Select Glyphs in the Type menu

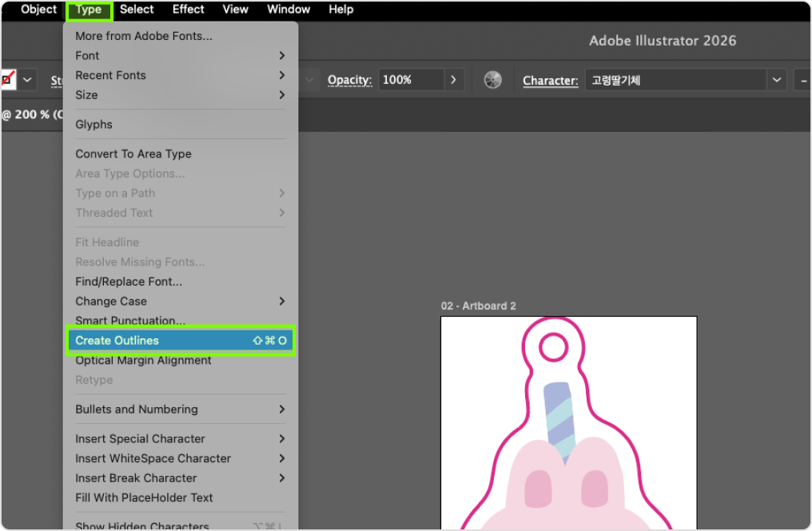coord(94,125)
